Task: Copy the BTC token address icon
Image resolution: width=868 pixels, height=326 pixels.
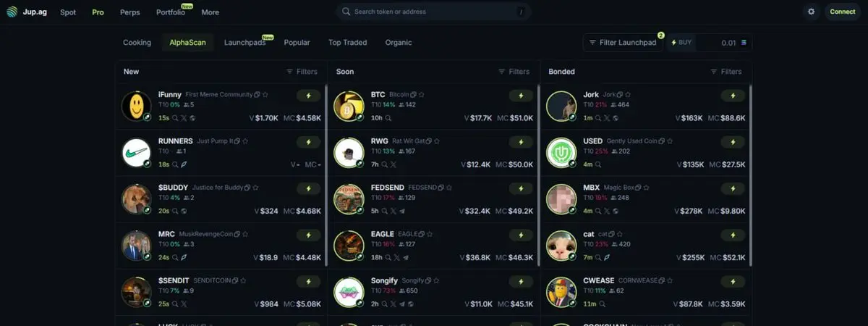Action: [x=414, y=95]
